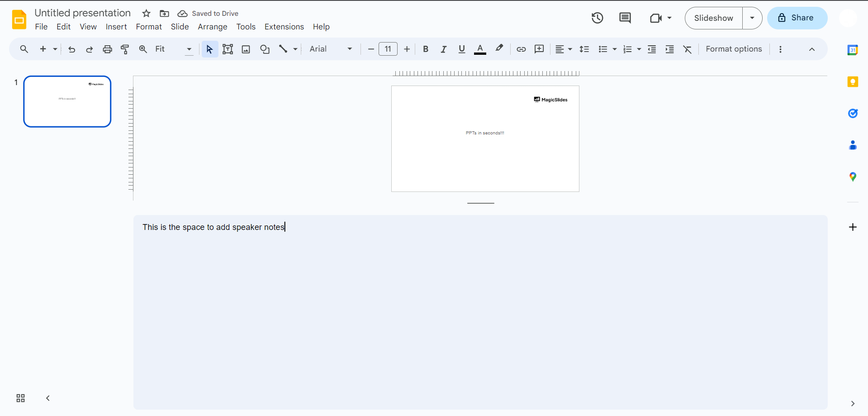This screenshot has height=416, width=868.
Task: Select slide 1 thumbnail in filmstrip
Action: coord(67,101)
